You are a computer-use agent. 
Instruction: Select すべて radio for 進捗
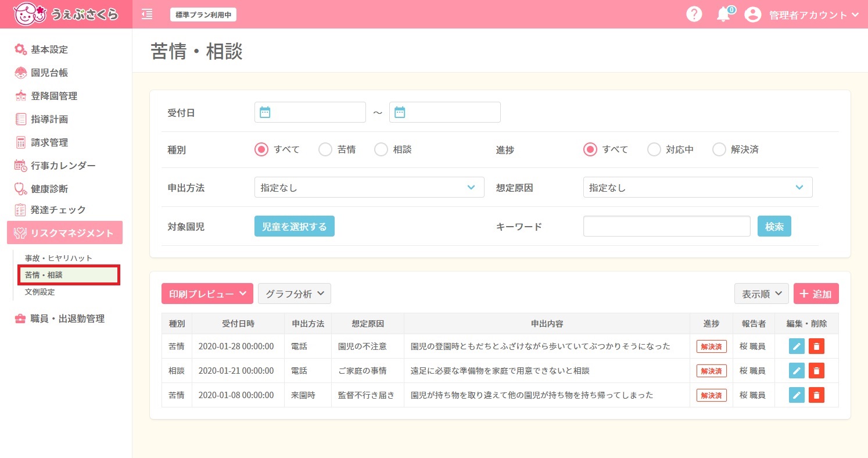590,149
